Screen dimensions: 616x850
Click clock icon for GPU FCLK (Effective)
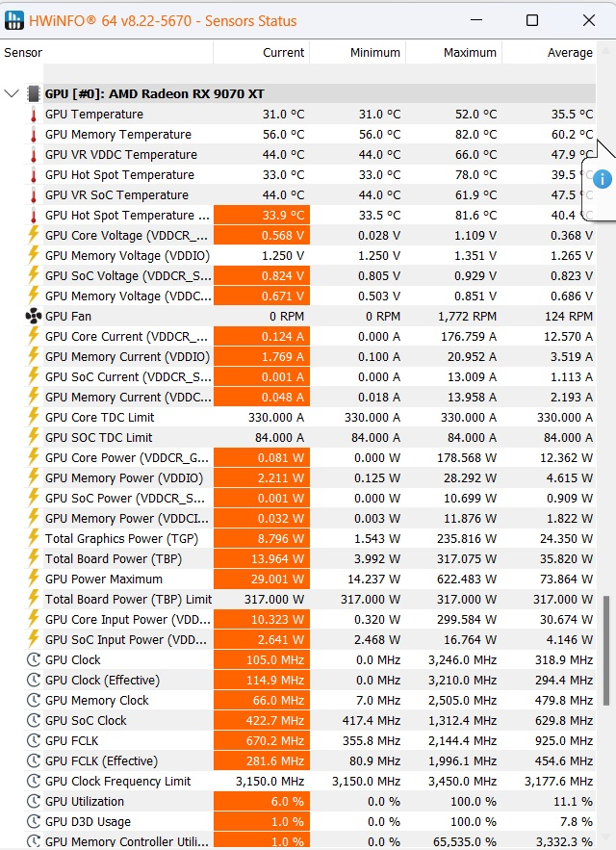[34, 760]
